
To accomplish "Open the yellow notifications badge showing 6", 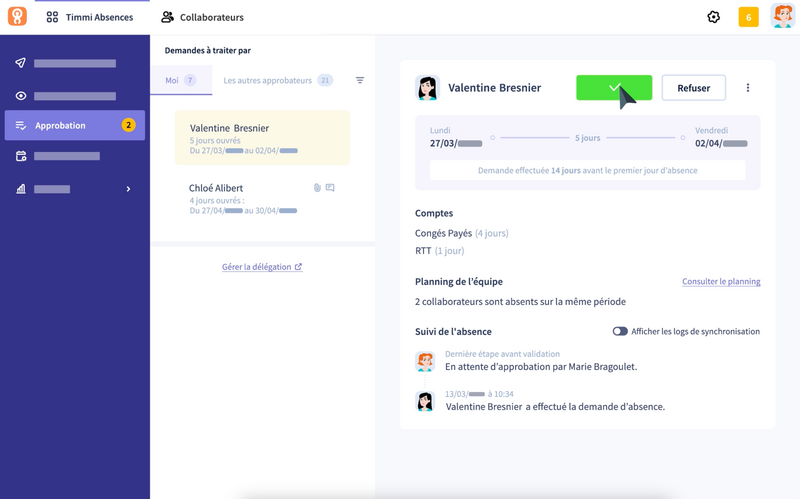I will 748,17.
